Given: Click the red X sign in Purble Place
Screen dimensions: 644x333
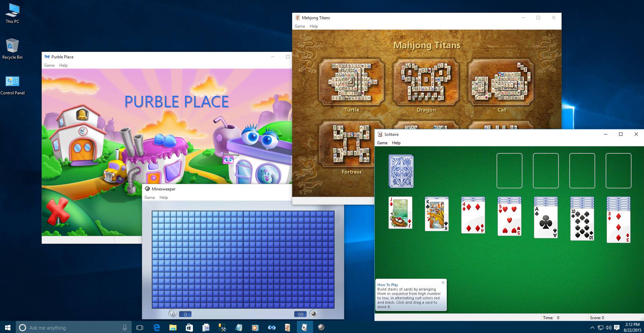Looking at the screenshot, I should coord(57,211).
